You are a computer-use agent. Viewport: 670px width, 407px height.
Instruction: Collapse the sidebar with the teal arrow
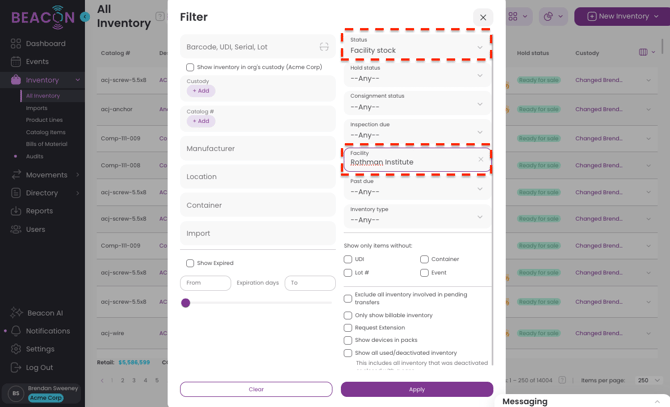tap(85, 17)
